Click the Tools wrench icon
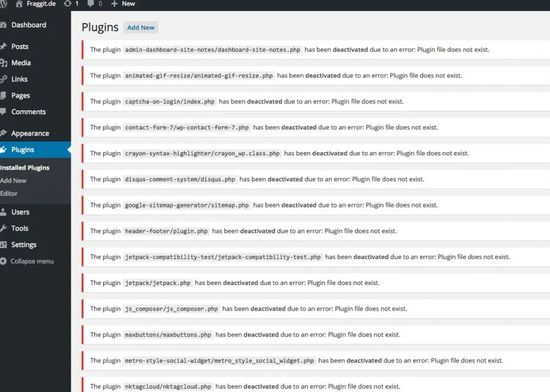 coord(3,228)
